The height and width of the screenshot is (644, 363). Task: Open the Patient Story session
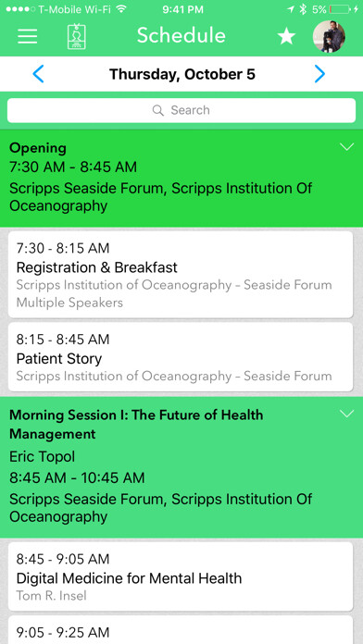(181, 357)
